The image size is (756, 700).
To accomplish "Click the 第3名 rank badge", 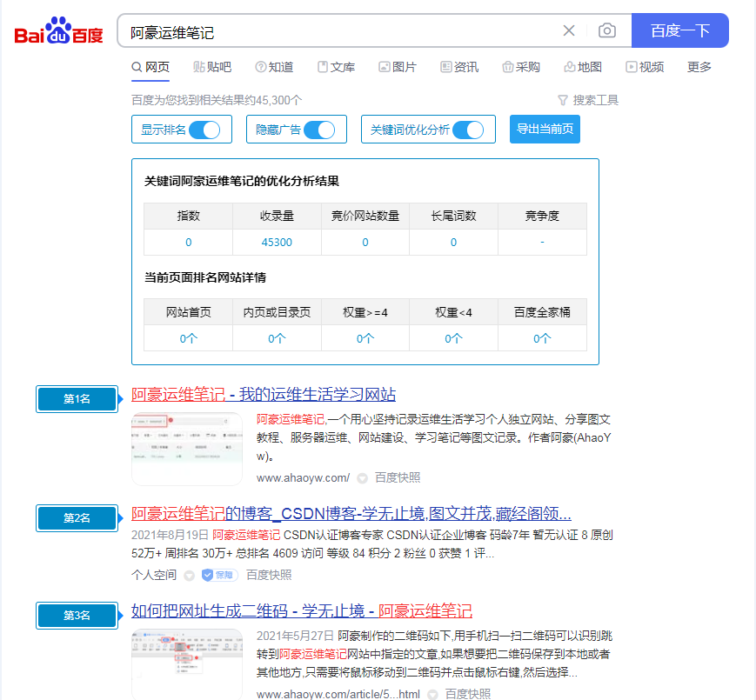I will [x=77, y=615].
